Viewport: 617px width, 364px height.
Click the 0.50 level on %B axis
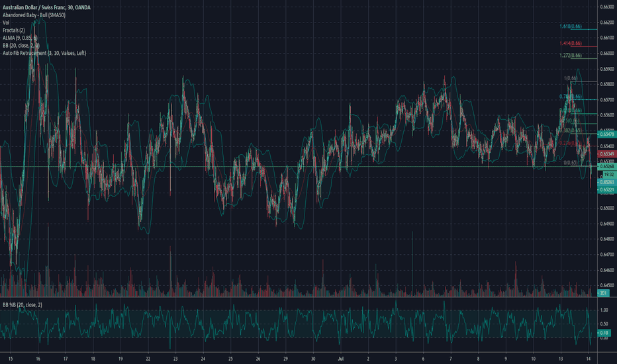click(x=604, y=324)
